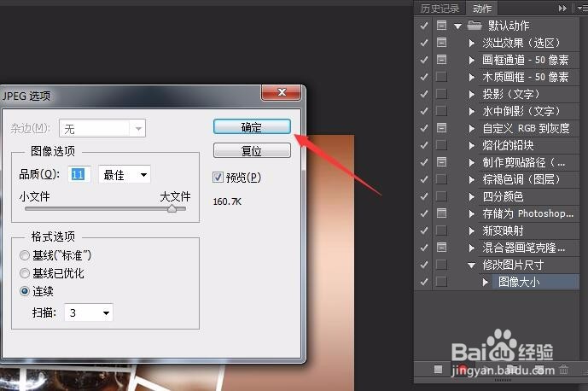Toggle checkmark for 淡出效果（选区）

pos(424,43)
